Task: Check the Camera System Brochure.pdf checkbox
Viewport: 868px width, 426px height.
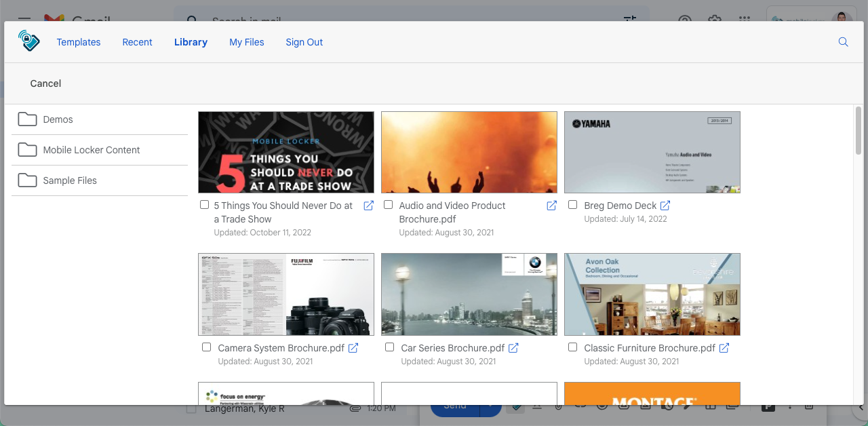Action: pos(207,347)
